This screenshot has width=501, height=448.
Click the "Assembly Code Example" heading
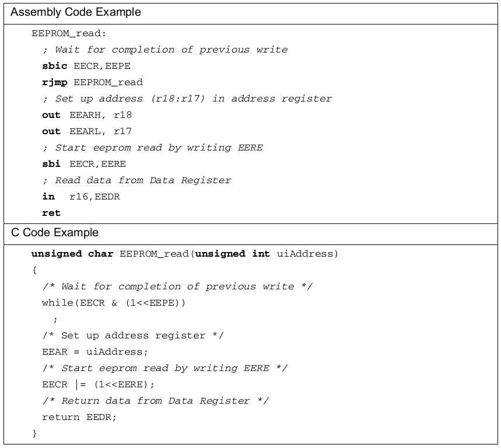click(x=76, y=12)
